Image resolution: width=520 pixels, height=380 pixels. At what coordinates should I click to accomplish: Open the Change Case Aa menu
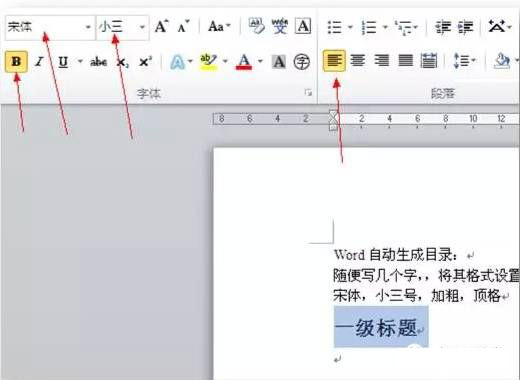tap(219, 27)
